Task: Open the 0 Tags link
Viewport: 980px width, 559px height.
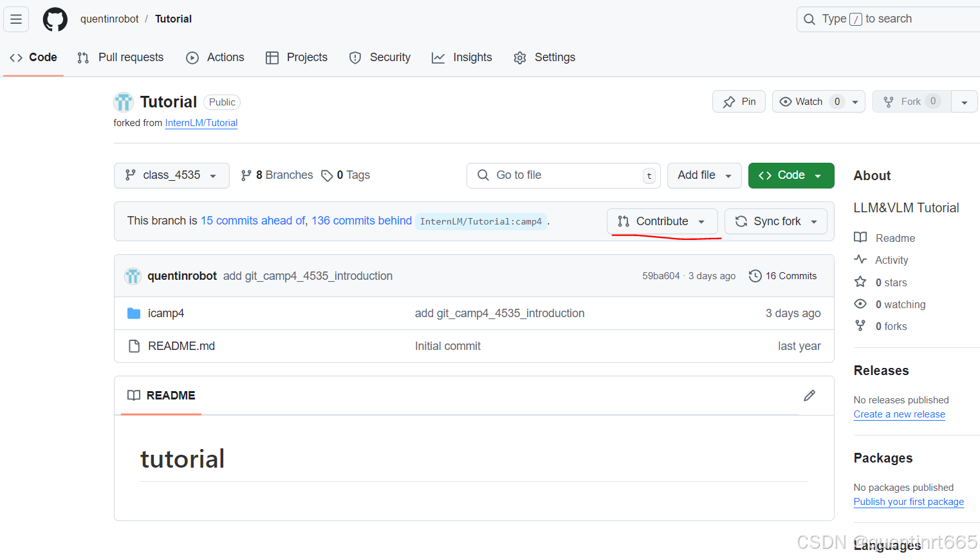Action: (x=346, y=175)
